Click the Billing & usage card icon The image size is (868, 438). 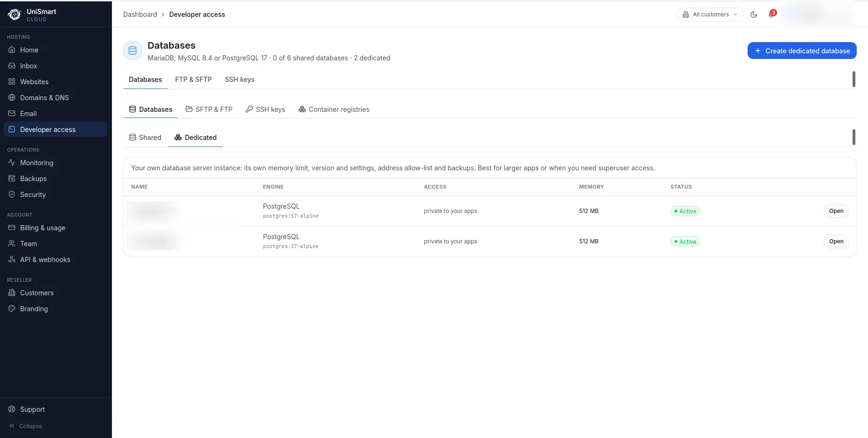tap(12, 227)
